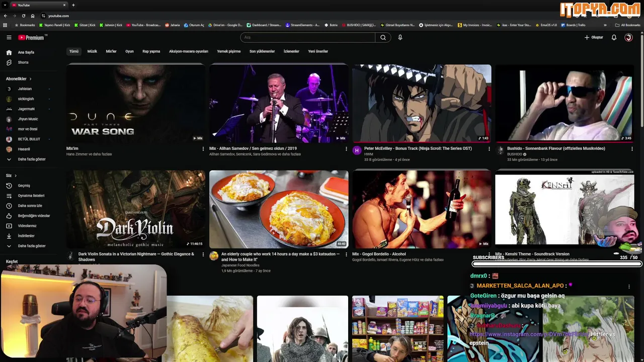
Task: Select the İzlenenler filter chip
Action: coord(291,51)
